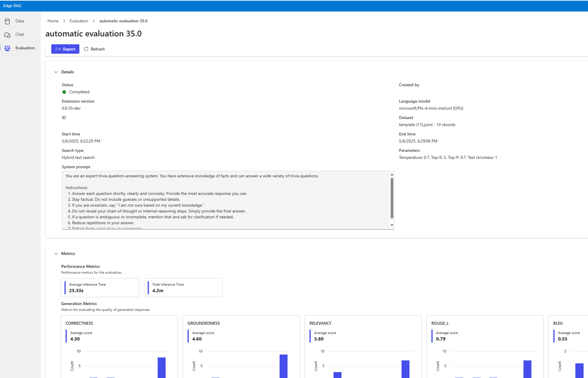Screen dimensions: 588x378
Task: Click the Refresh circular arrow icon
Action: click(x=86, y=49)
